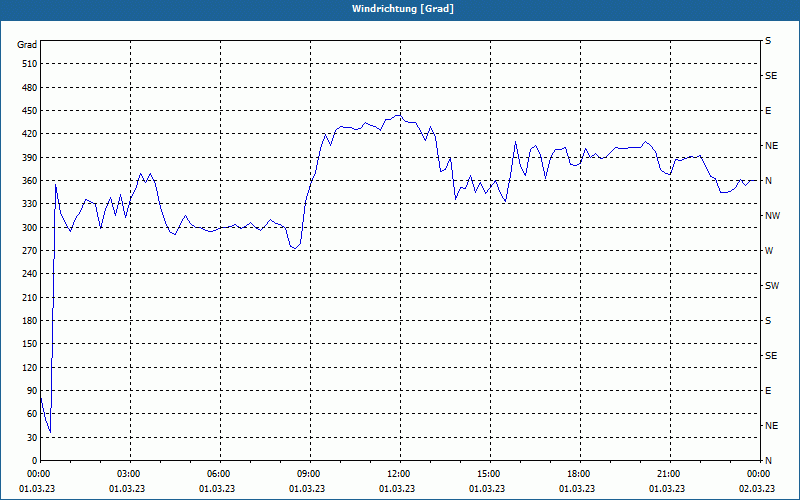The height and width of the screenshot is (500, 800).
Task: Pick the 360 y-axis tick label
Action: (30, 181)
